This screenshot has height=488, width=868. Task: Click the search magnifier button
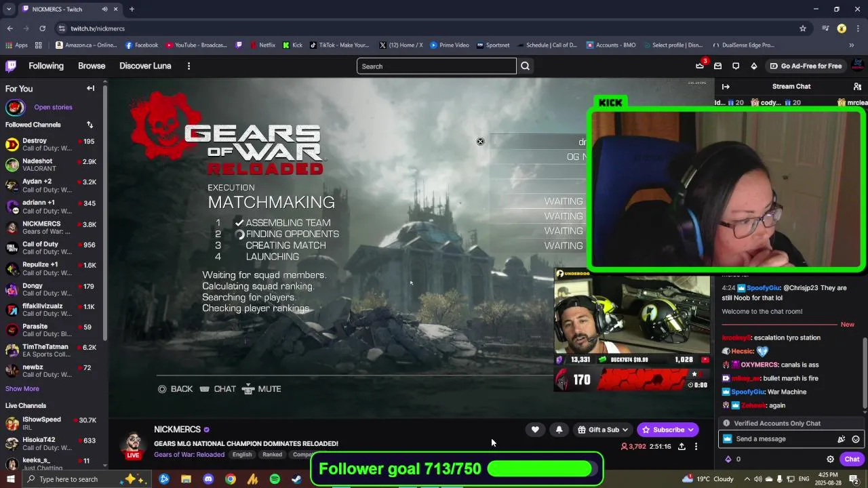point(525,66)
